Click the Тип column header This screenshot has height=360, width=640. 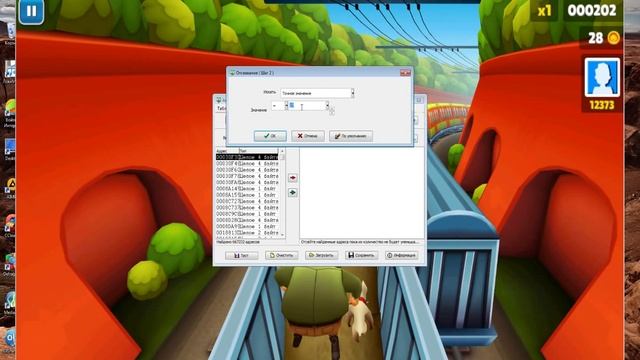[x=259, y=151]
